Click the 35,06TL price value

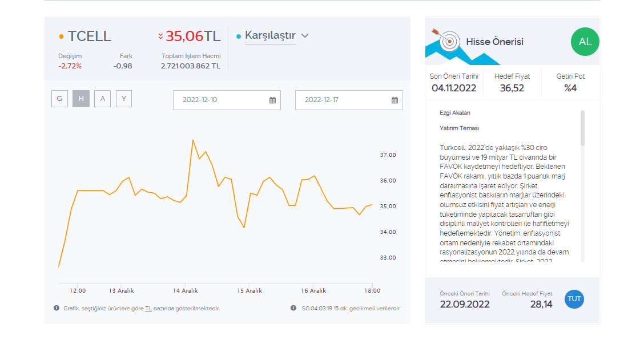(x=193, y=36)
